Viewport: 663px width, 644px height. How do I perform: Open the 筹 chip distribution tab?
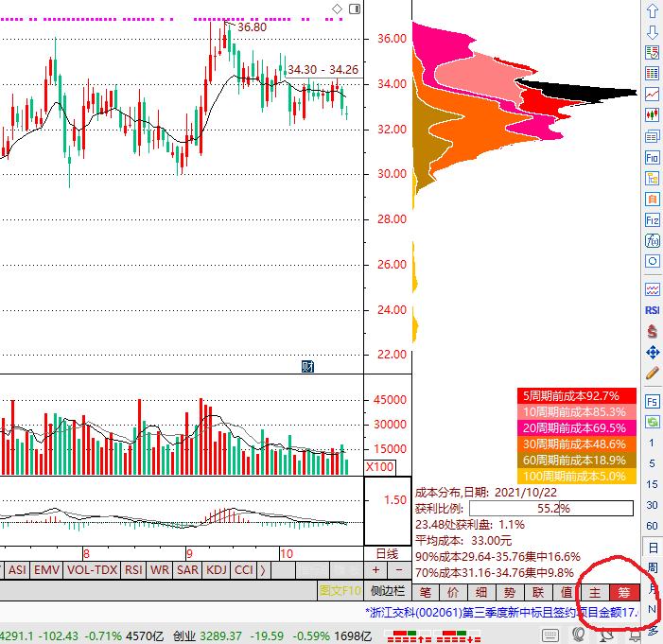[x=624, y=592]
